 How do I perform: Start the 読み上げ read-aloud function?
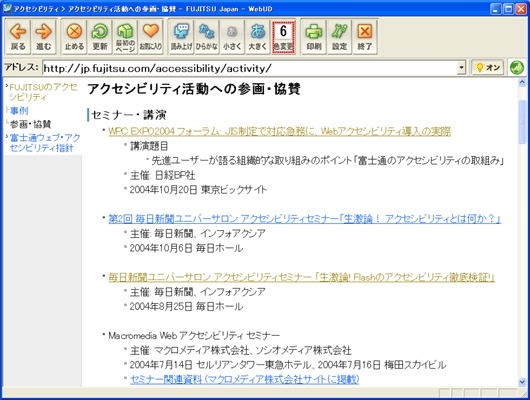(x=181, y=37)
